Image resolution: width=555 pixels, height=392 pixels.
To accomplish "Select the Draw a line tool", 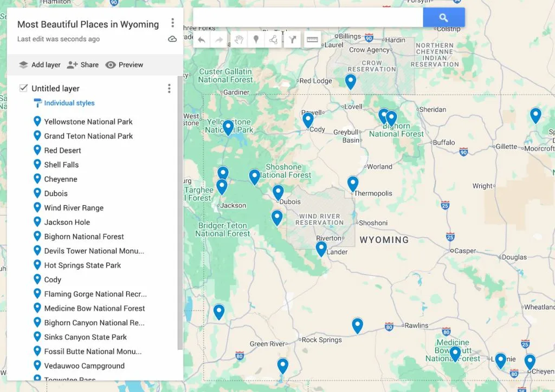I will [x=273, y=40].
